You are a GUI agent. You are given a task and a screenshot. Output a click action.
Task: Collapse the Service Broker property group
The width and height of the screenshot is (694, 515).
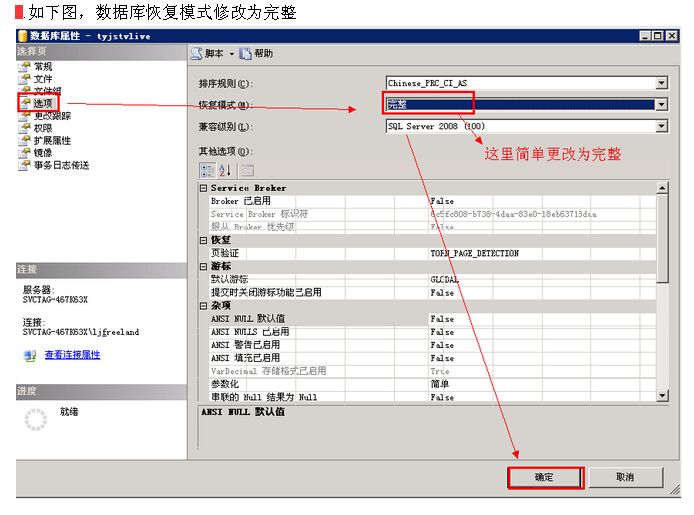204,188
